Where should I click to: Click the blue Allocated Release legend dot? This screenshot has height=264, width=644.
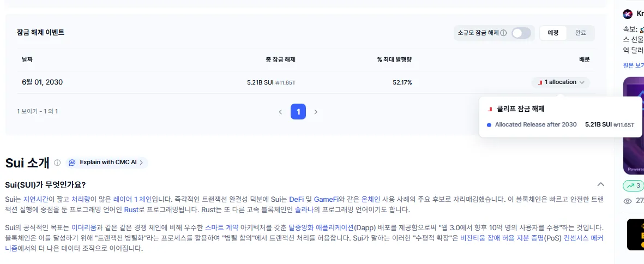489,125
